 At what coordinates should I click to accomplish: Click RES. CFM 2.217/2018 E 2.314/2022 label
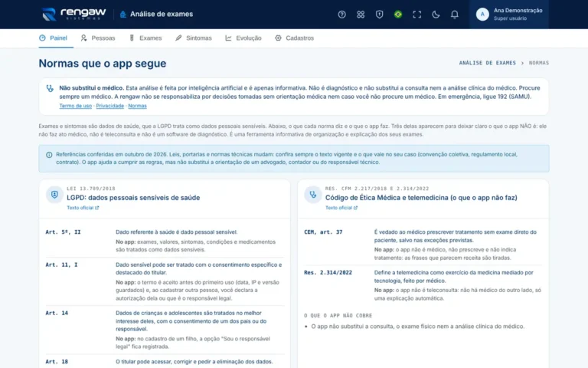tap(377, 189)
